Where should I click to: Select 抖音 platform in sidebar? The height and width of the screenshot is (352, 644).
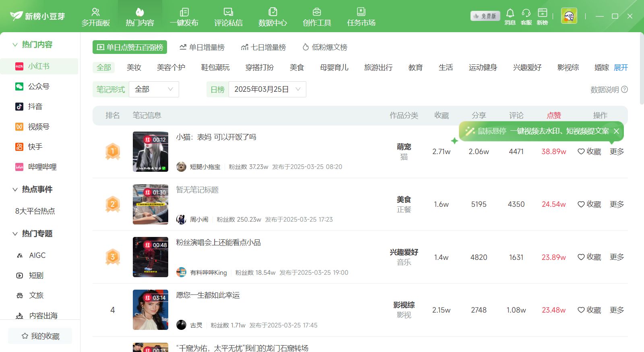point(35,107)
